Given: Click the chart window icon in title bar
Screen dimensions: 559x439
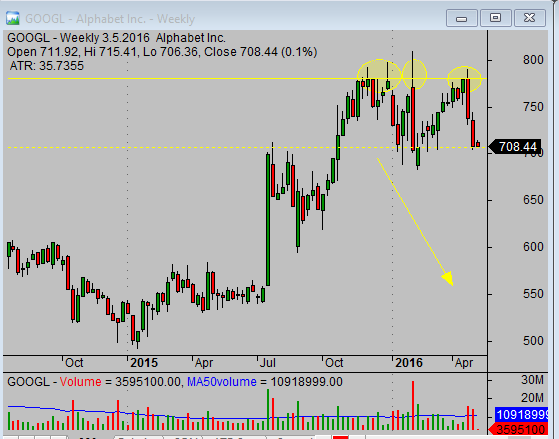Looking at the screenshot, I should pos(12,18).
